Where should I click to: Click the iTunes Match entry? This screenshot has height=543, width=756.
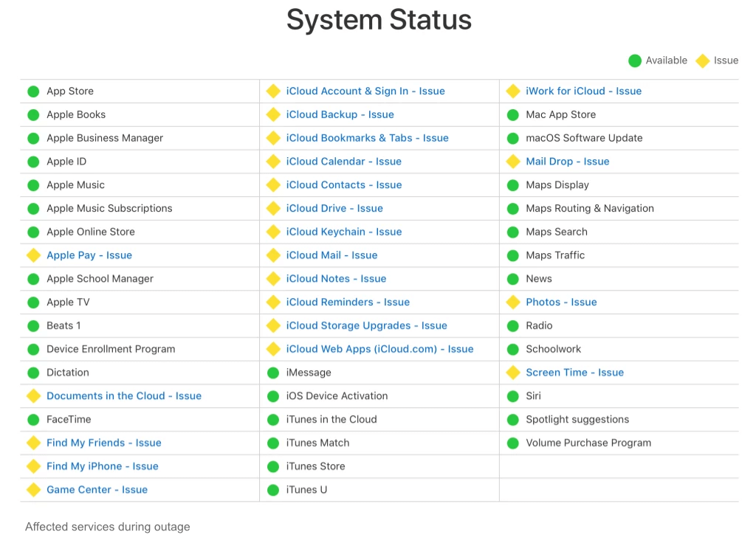[317, 443]
